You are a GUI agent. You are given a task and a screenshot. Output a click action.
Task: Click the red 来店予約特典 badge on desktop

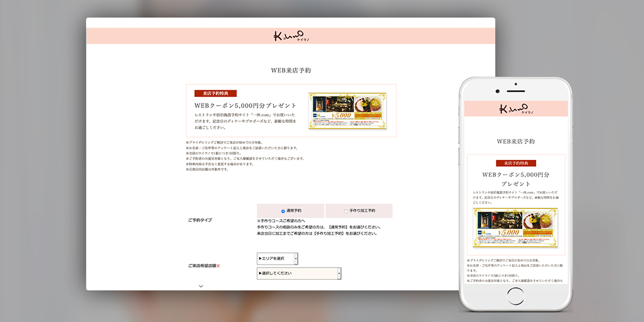pos(215,94)
